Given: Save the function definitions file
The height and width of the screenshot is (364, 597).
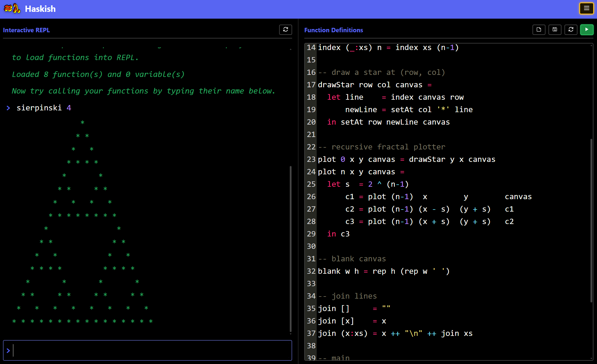Looking at the screenshot, I should (555, 30).
